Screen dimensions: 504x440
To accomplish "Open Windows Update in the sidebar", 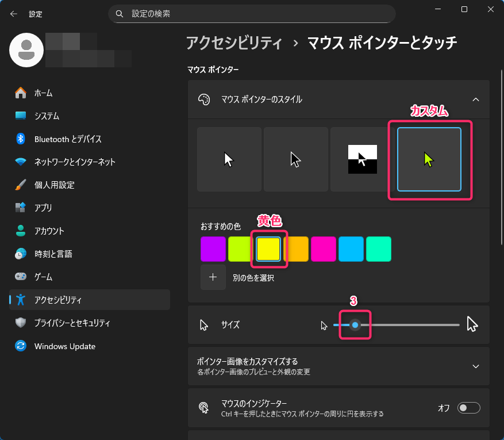I will 64,346.
